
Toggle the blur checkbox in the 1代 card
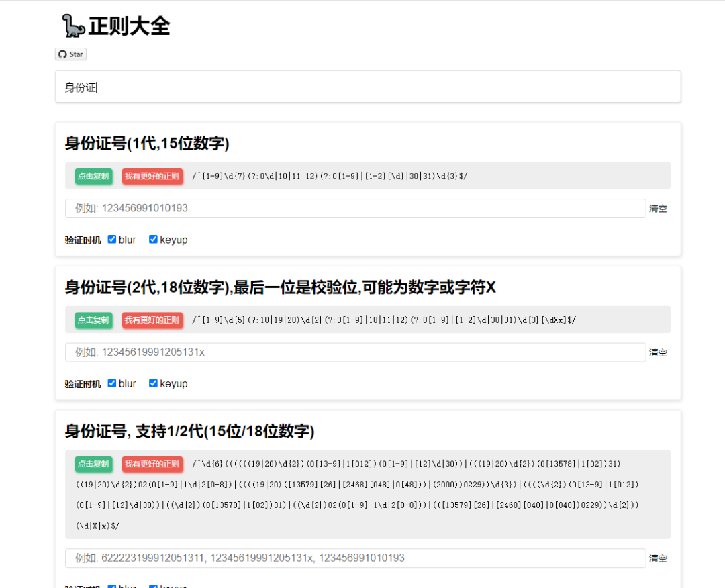tap(112, 240)
